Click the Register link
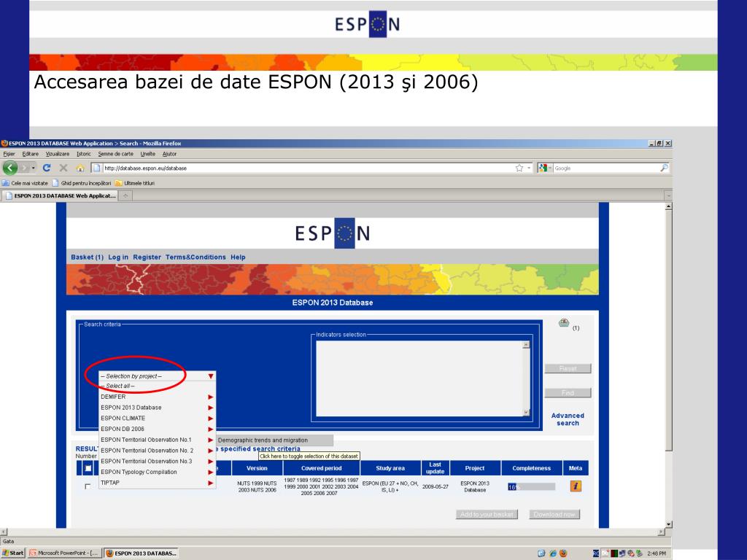Viewport: 747px width, 560px height. tap(147, 257)
